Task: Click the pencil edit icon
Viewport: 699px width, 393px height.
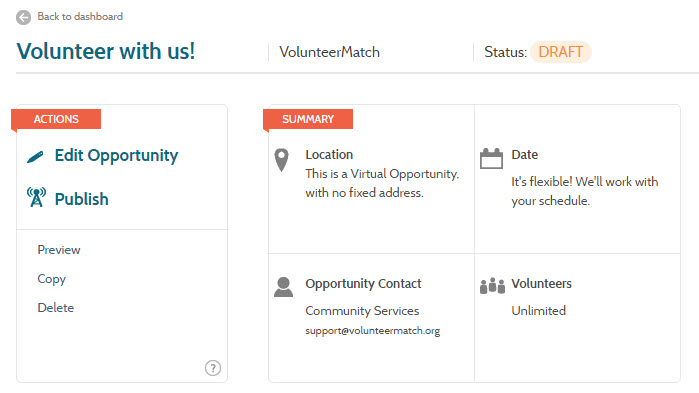Action: (x=35, y=157)
